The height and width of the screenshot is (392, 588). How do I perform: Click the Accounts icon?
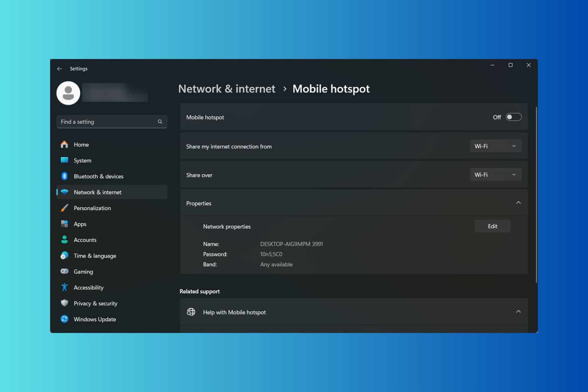pyautogui.click(x=64, y=240)
